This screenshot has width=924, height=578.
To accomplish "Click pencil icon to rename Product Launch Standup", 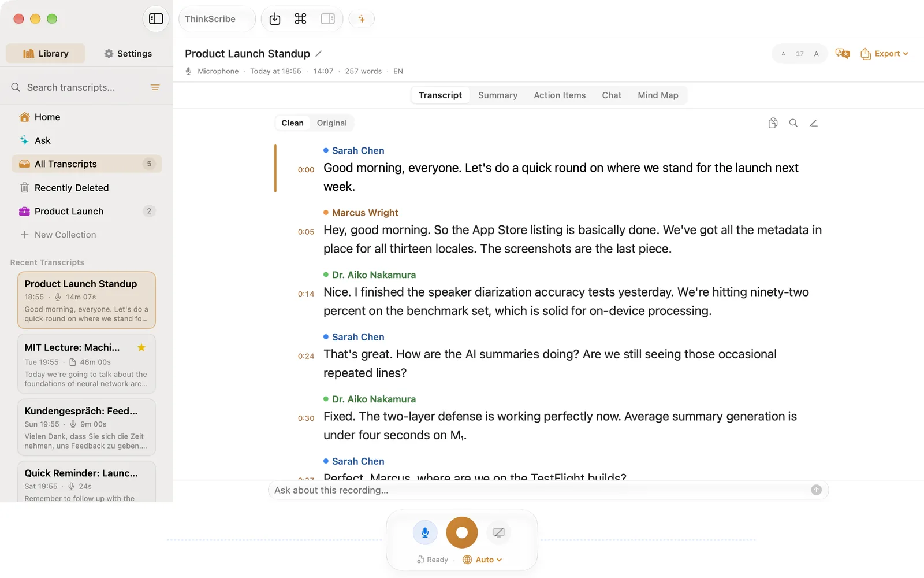I will 319,54.
